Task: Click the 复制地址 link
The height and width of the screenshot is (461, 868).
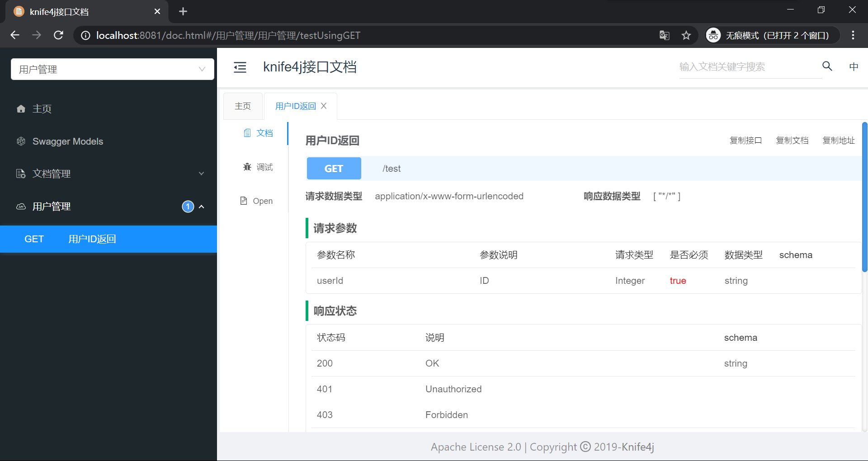Action: coord(838,140)
